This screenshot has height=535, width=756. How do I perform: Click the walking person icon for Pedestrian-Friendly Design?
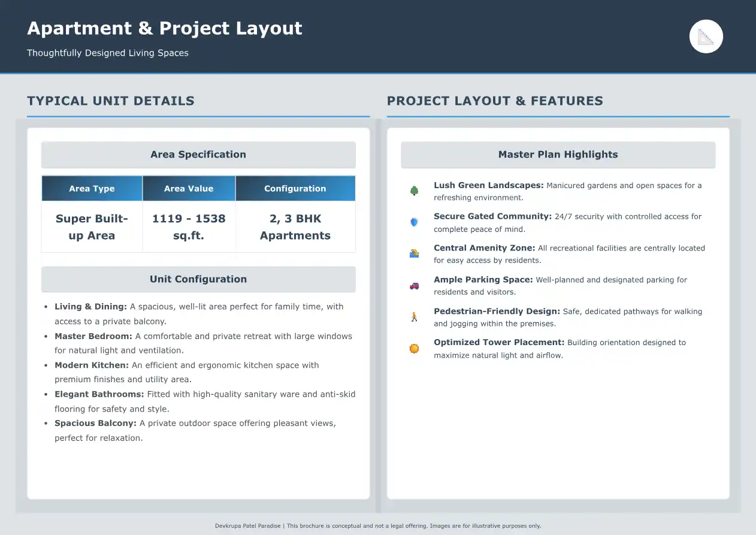(414, 317)
